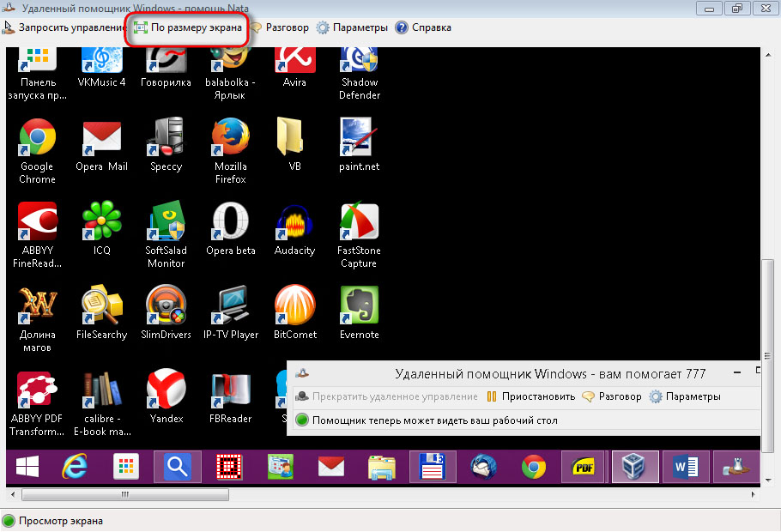This screenshot has height=532, width=781.
Task: Open Долина магов game icon
Action: pos(38,319)
